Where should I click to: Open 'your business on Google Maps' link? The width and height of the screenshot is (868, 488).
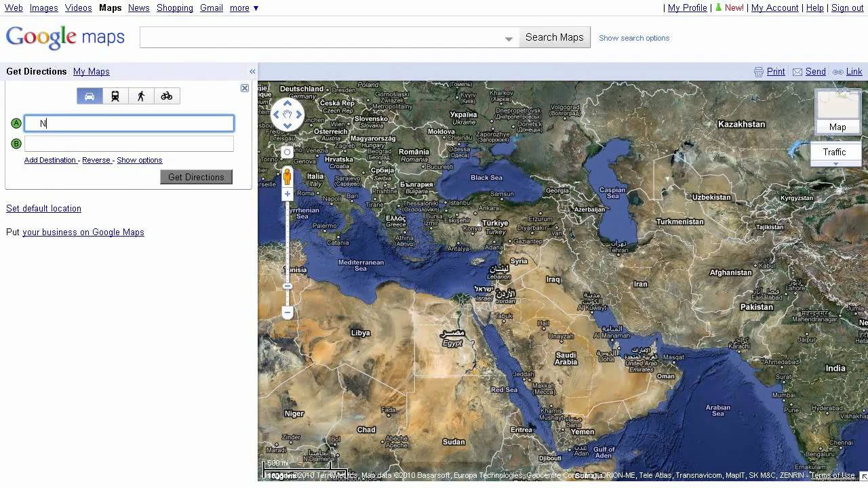click(83, 232)
